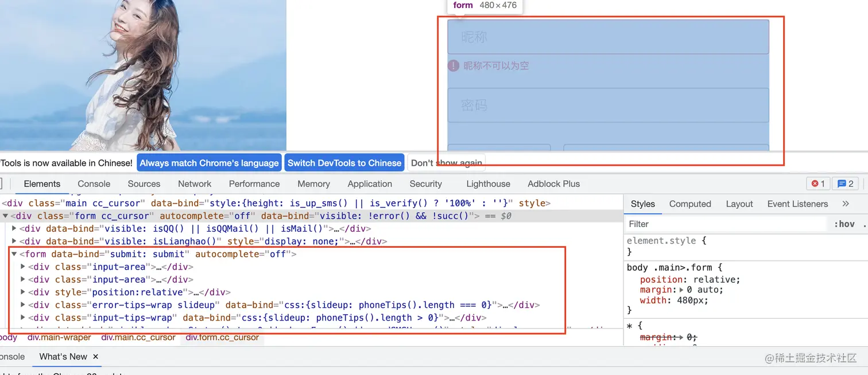Screen dimensions: 868x375
Task: Select the What's New drawer tab
Action: point(63,357)
